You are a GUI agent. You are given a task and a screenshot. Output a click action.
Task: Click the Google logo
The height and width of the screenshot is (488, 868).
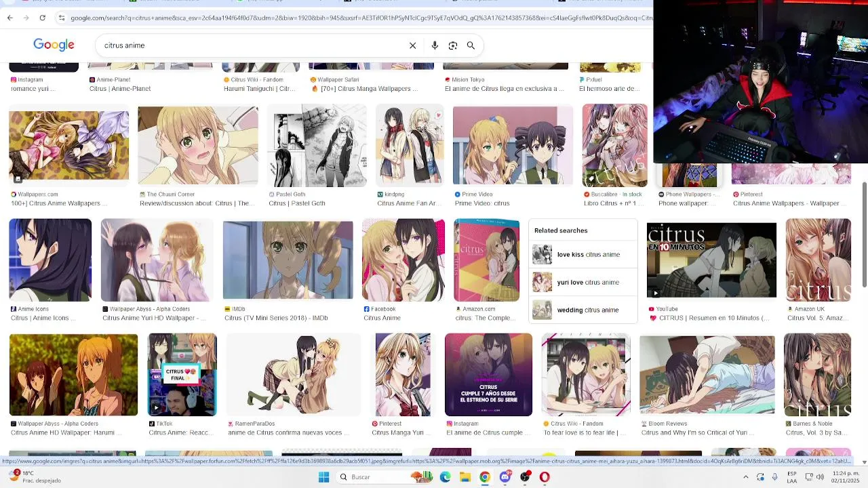click(x=54, y=45)
